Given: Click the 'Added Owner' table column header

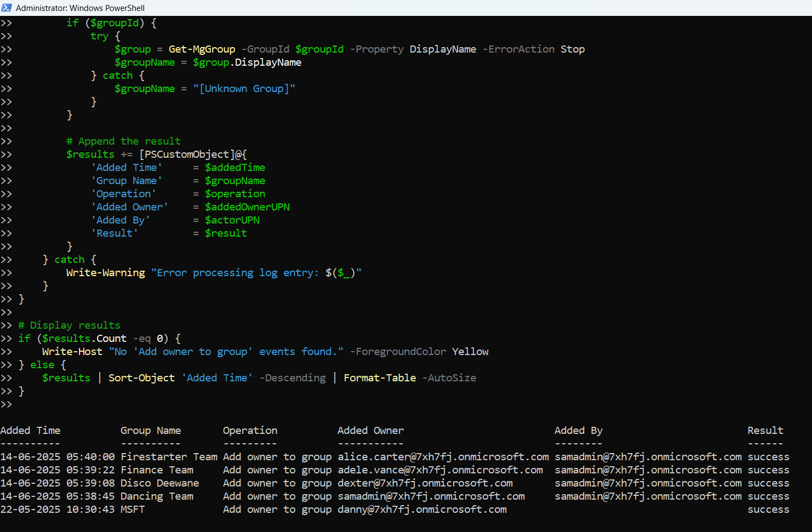Looking at the screenshot, I should [x=370, y=431].
